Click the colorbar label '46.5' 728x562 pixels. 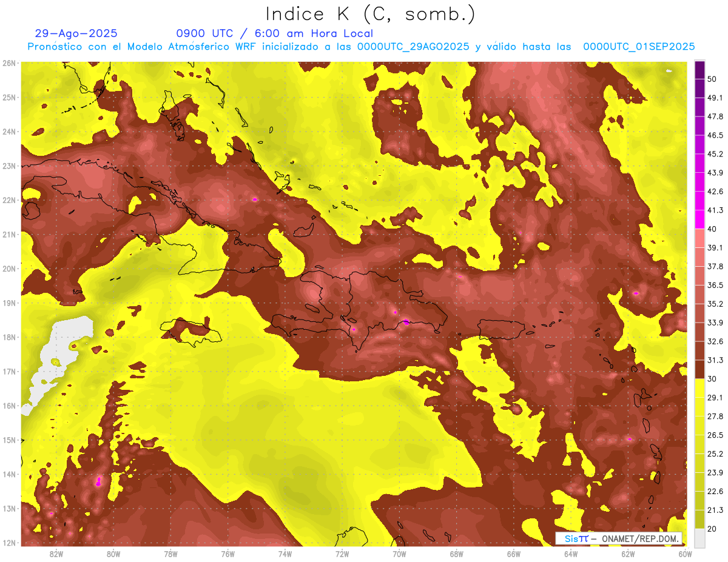pyautogui.click(x=715, y=135)
